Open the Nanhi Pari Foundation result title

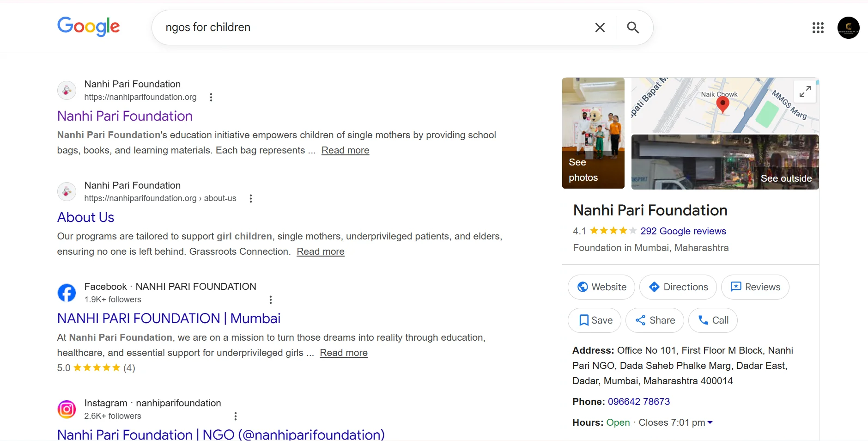coord(125,116)
